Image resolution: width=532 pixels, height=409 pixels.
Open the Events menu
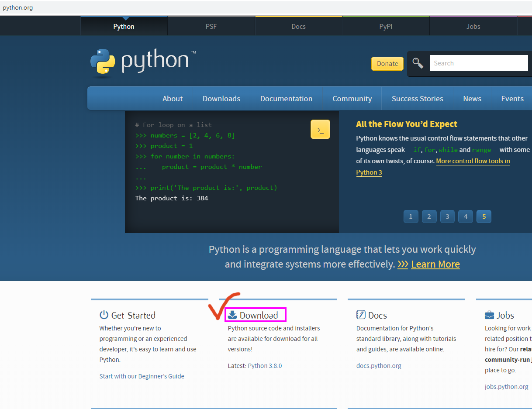[512, 99]
